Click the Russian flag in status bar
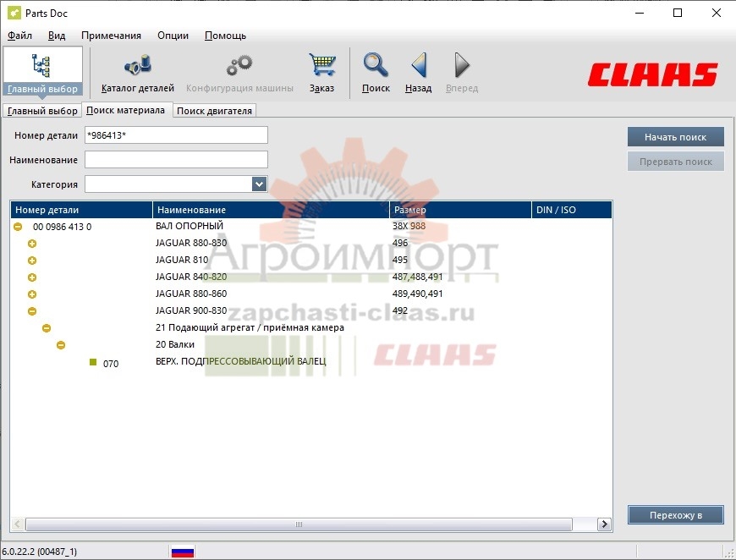Image resolution: width=736 pixels, height=560 pixels. click(x=183, y=552)
